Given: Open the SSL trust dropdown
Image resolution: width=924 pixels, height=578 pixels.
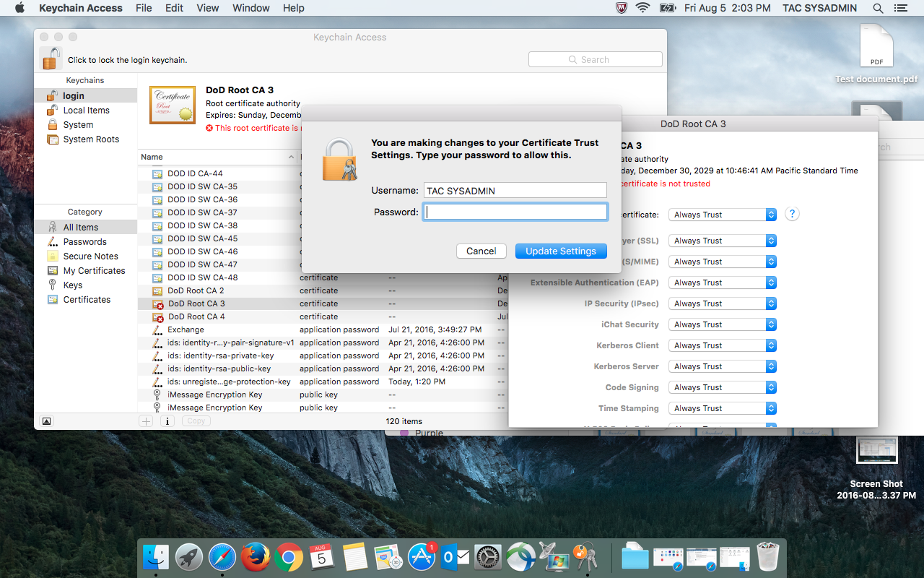Looking at the screenshot, I should click(x=722, y=241).
